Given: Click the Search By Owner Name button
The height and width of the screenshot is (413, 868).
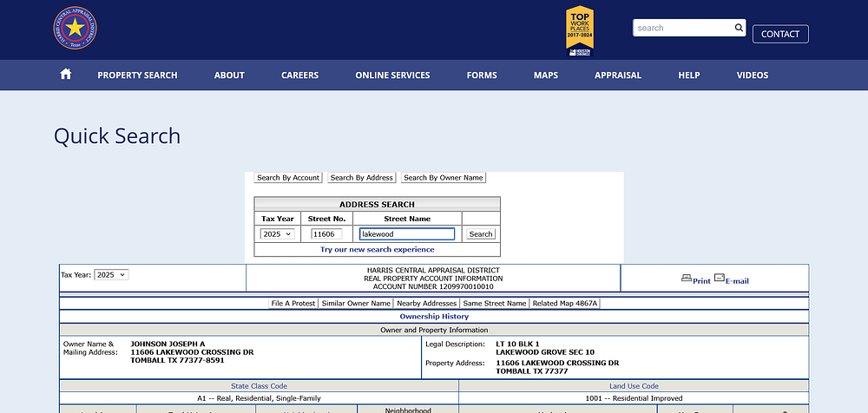Looking at the screenshot, I should click(x=444, y=178).
